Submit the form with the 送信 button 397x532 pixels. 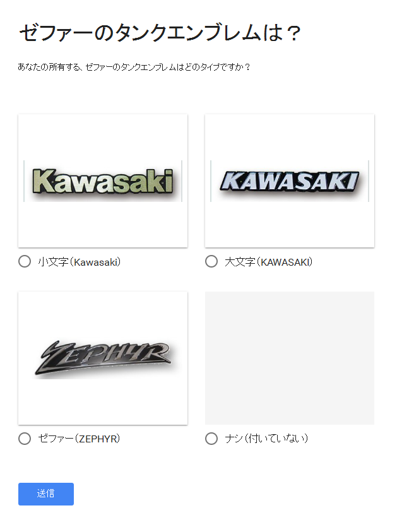46,494
